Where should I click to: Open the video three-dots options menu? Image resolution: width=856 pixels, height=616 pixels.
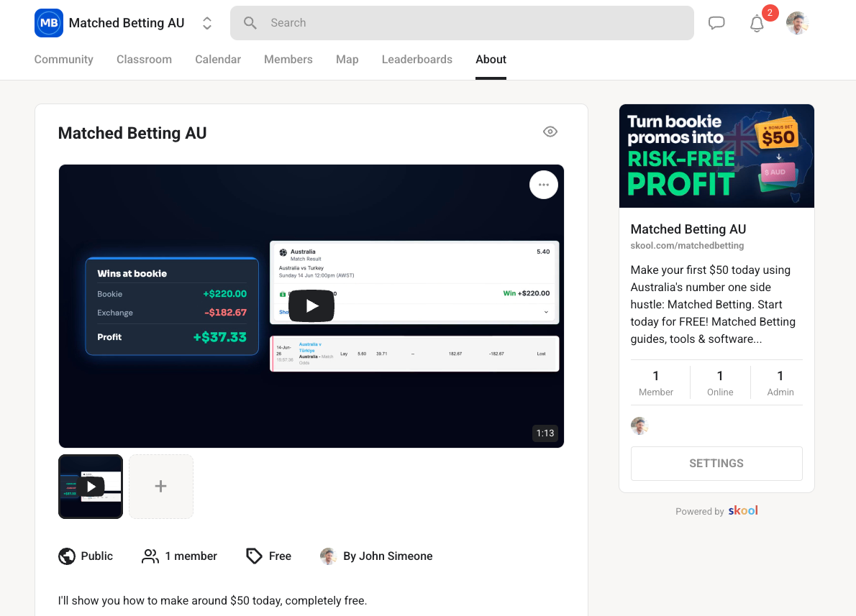point(544,185)
